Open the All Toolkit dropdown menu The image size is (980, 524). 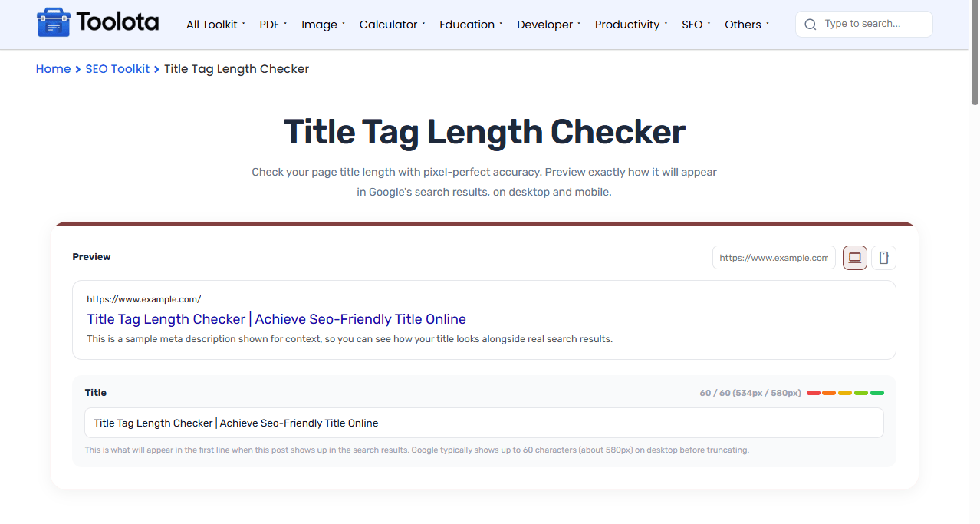pos(215,25)
